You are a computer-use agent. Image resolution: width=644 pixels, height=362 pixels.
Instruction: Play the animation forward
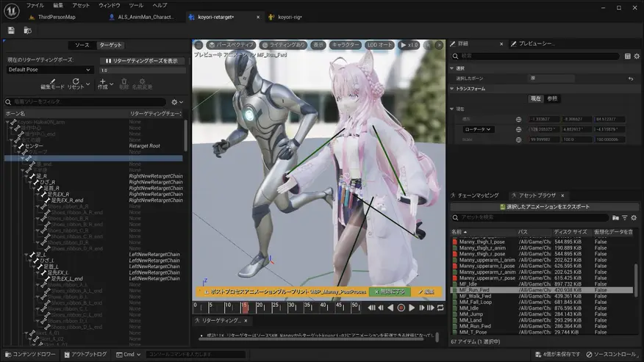click(x=412, y=308)
